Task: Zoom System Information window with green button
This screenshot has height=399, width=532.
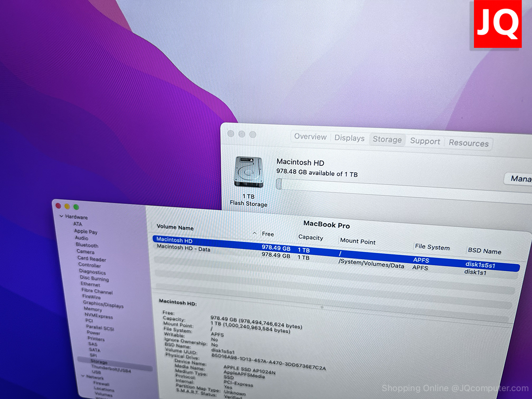Action: pos(76,207)
